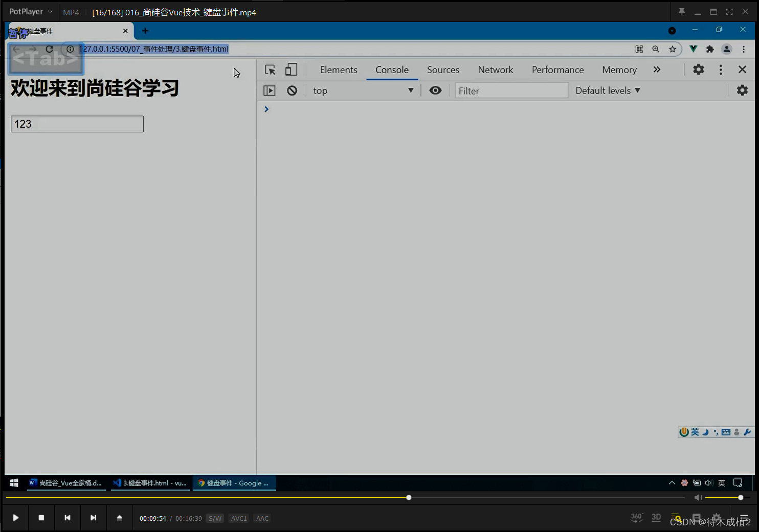
Task: Stop video playback
Action: [41, 518]
